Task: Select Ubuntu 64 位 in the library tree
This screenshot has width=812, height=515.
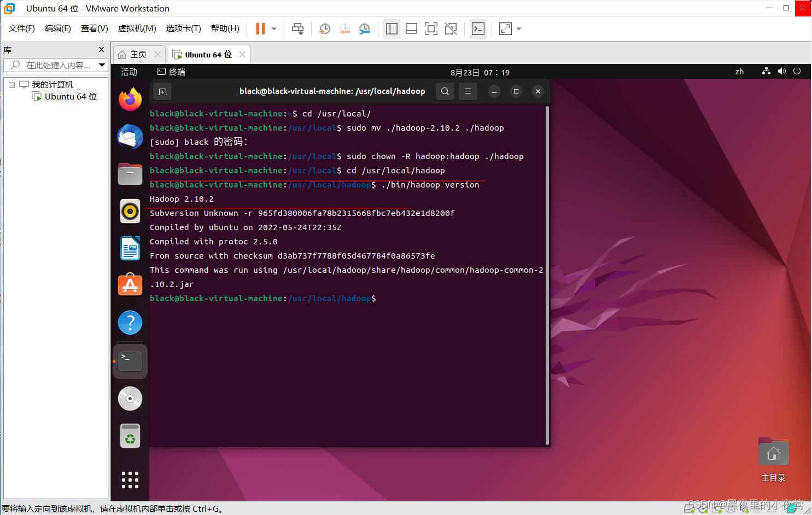Action: [71, 97]
